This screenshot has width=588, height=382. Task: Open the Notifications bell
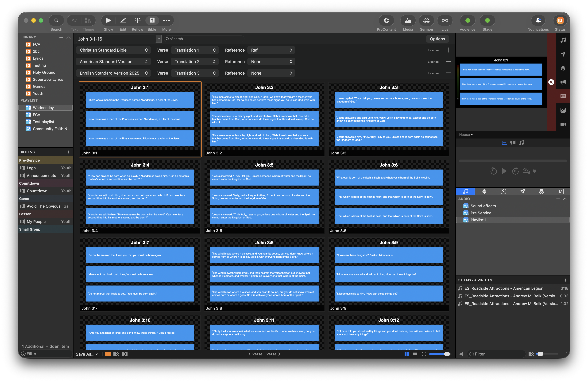click(538, 21)
